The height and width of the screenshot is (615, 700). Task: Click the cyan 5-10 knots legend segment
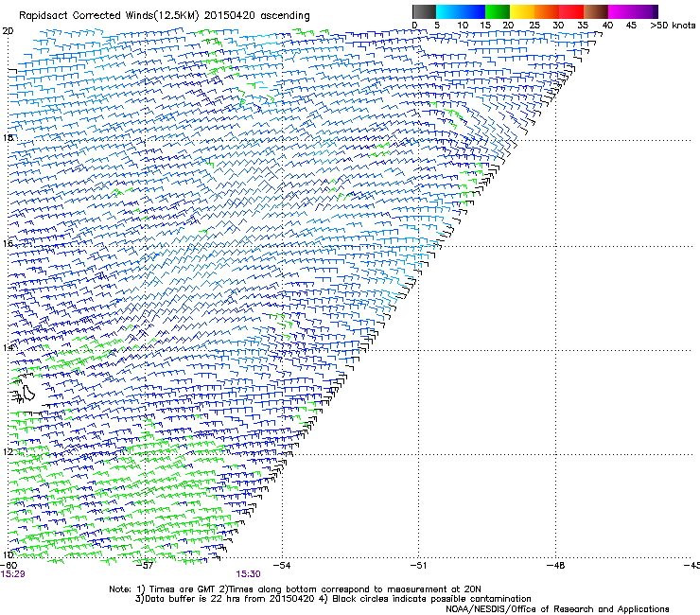coord(447,11)
